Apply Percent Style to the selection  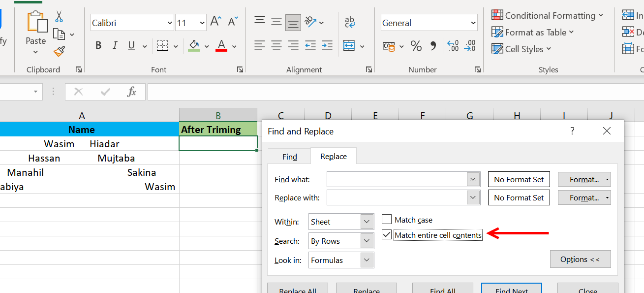[416, 45]
